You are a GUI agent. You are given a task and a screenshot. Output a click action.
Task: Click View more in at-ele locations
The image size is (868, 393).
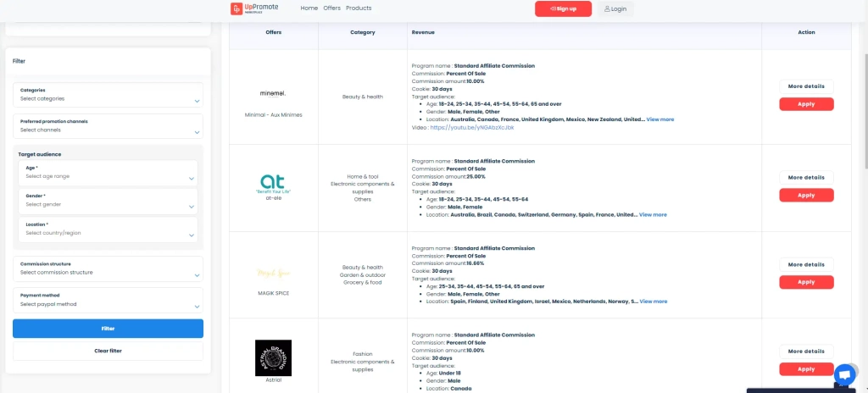click(653, 215)
